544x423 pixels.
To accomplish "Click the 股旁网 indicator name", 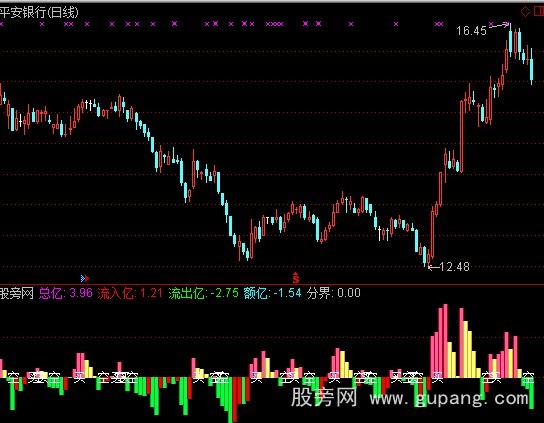I will click(17, 293).
